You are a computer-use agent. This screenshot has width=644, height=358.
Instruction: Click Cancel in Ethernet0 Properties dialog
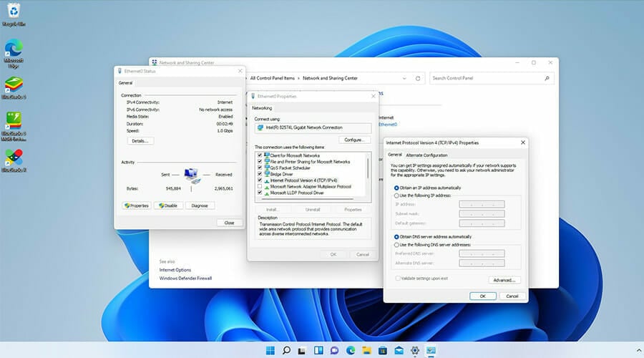(x=363, y=254)
